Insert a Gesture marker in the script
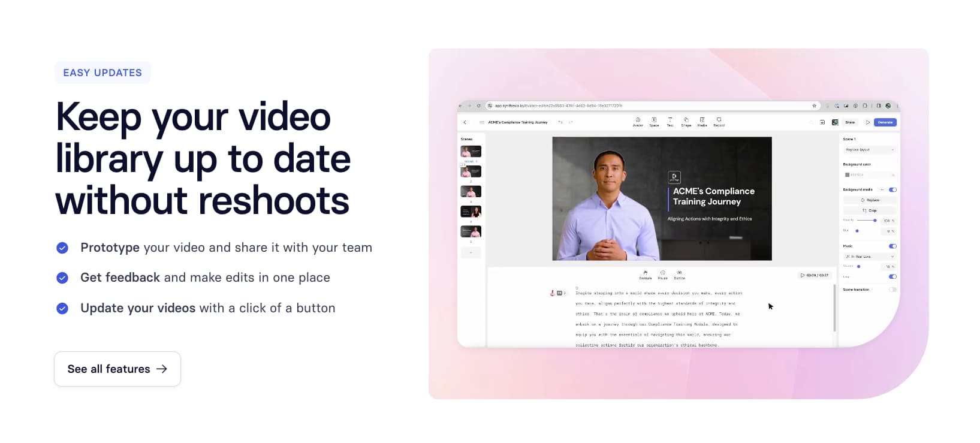The width and height of the screenshot is (980, 443). point(646,275)
